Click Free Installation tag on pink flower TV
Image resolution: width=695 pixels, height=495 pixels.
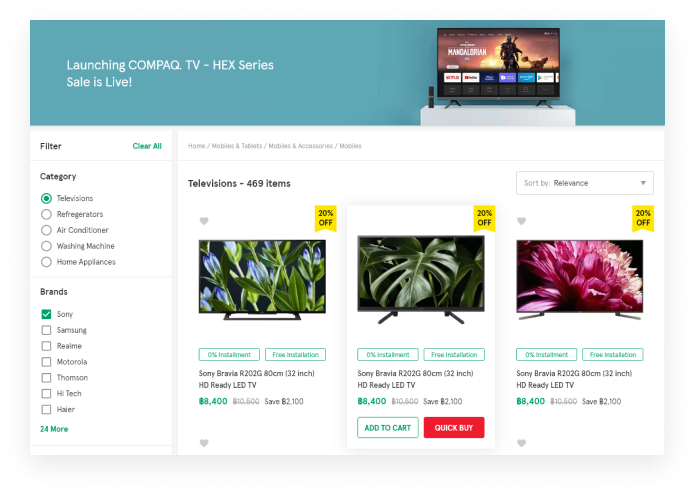tap(613, 355)
